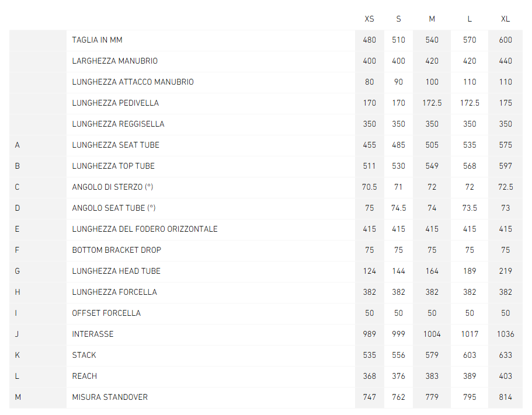Select row letter "K" beside STACK
532x415 pixels.
(18, 355)
